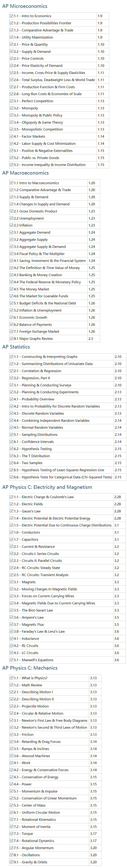127x868 pixels.
Task: Uncheck 2.1 Gross Domestic Product checkbox
Action: click(x=12, y=211)
